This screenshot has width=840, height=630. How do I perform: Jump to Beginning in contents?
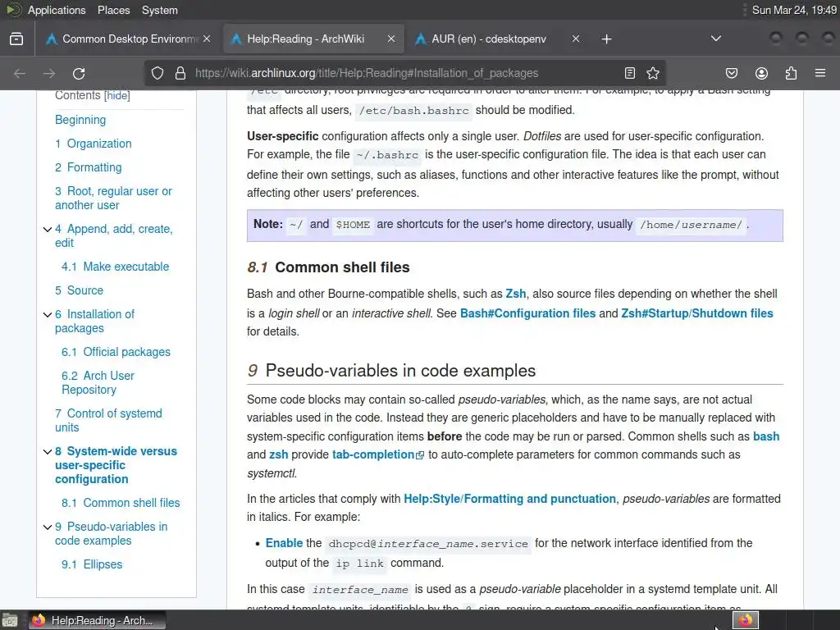[80, 120]
